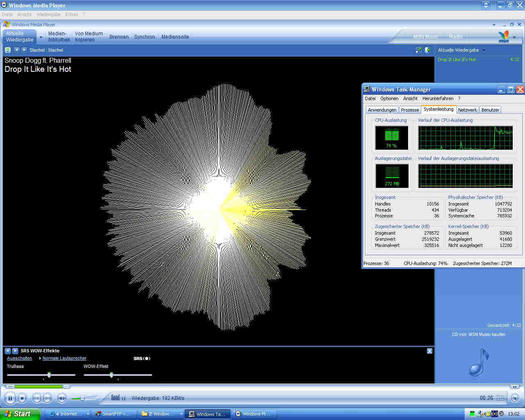Open the Brennen tab
Image resolution: width=525 pixels, height=420 pixels.
[x=119, y=37]
